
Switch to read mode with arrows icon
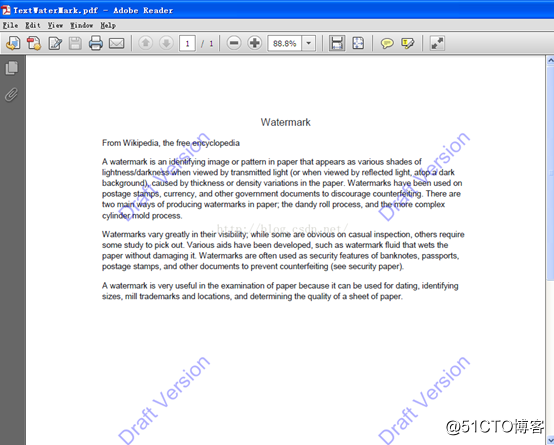coord(437,43)
